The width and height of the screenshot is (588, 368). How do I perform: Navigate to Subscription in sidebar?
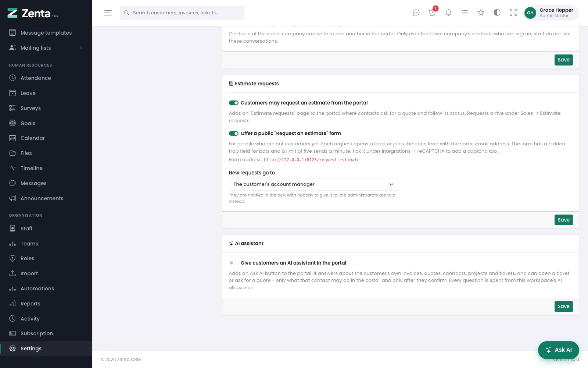click(46, 333)
